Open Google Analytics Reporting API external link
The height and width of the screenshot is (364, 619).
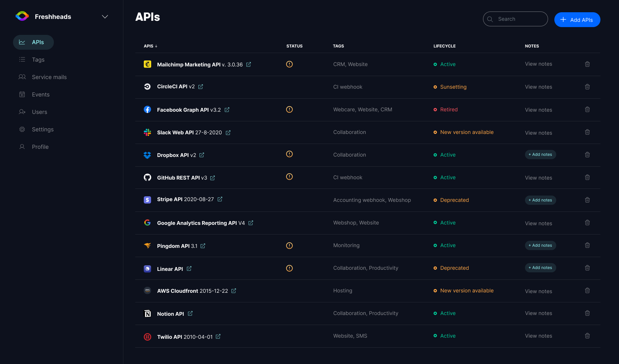251,223
